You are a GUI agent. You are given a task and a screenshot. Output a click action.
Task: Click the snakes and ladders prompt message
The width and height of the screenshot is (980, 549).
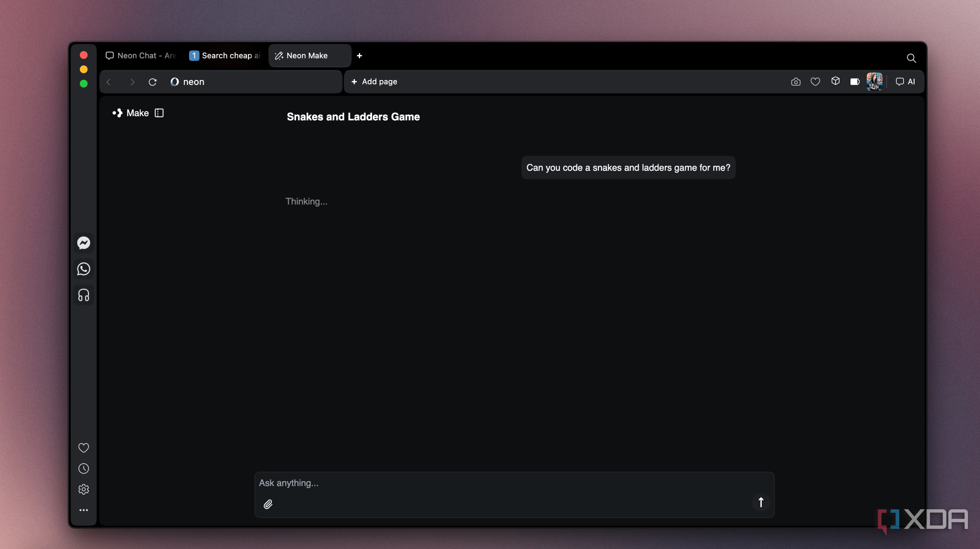click(x=628, y=168)
